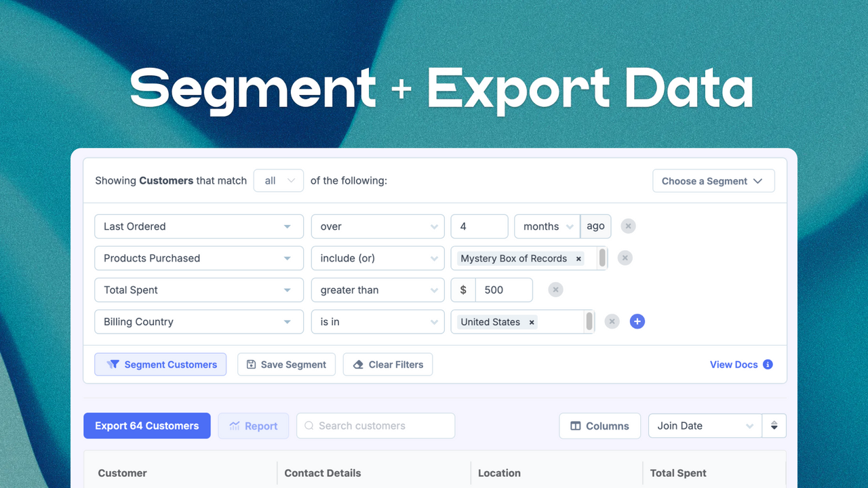Screen dimensions: 868x488
Task: Toggle the sort direction icon beside Join Date
Action: (774, 426)
